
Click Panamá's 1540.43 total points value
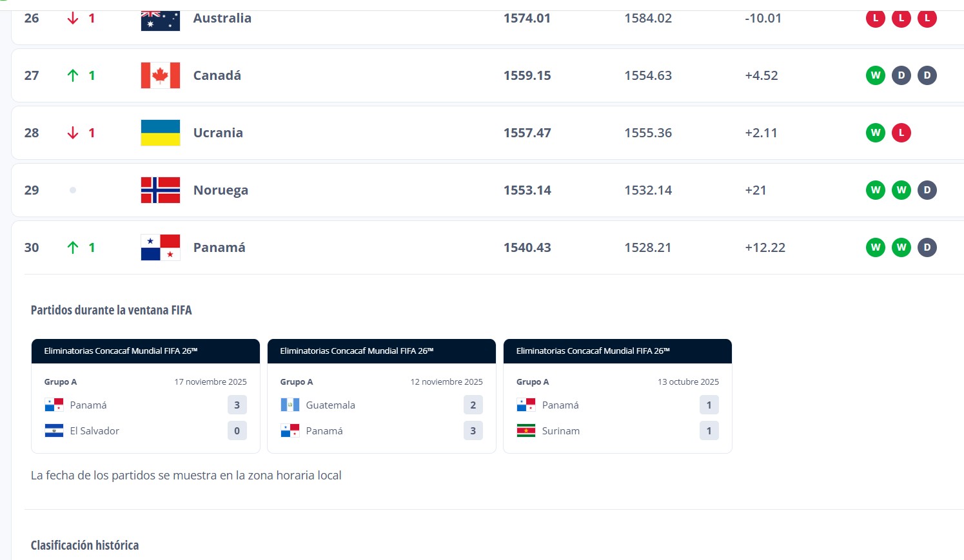527,247
